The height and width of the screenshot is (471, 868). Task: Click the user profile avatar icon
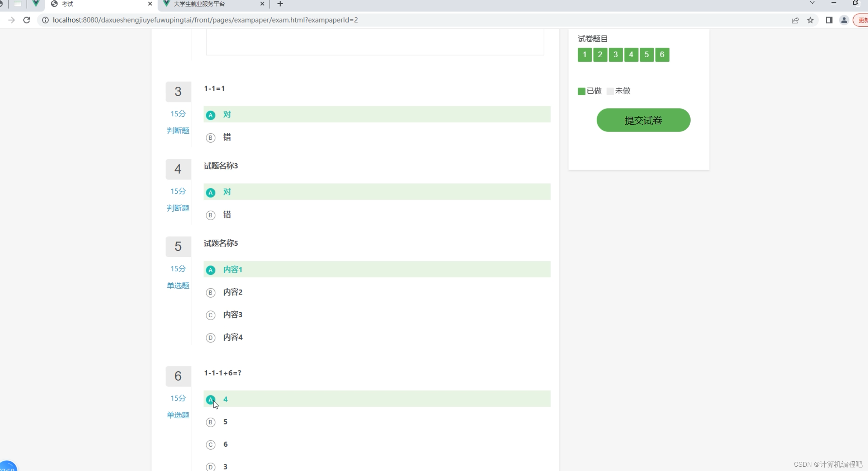[844, 20]
